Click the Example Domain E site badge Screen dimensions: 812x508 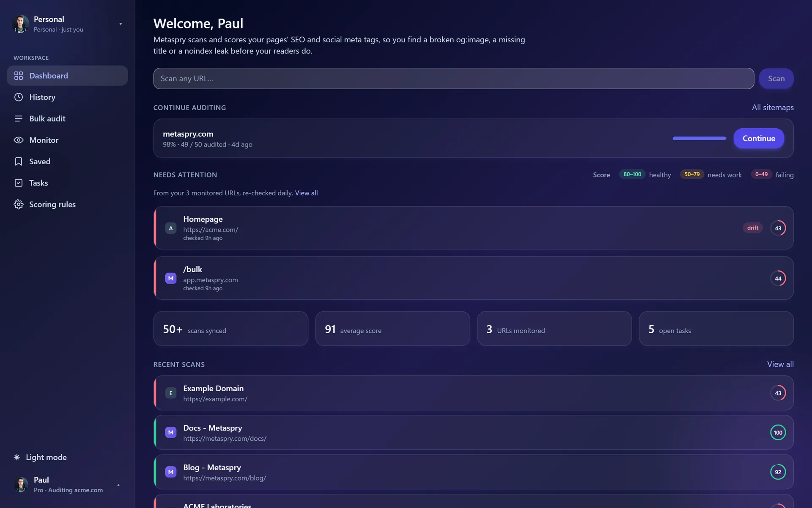tap(171, 393)
